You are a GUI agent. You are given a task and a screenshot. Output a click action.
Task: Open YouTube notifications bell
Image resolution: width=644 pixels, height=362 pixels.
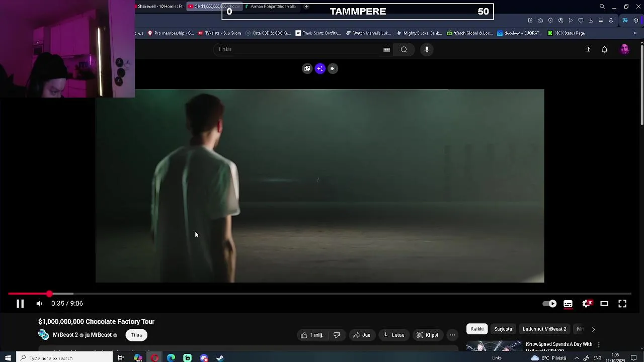tap(605, 50)
